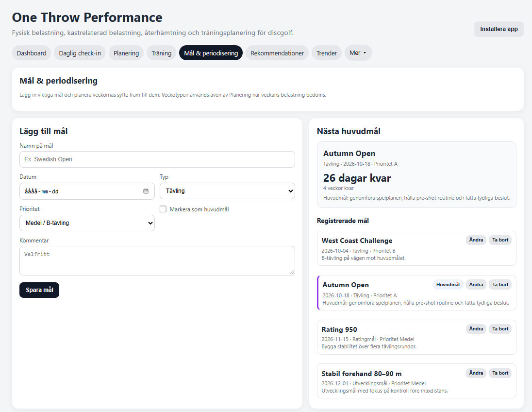Select the Träning tab
This screenshot has height=412, width=532.
[x=162, y=53]
